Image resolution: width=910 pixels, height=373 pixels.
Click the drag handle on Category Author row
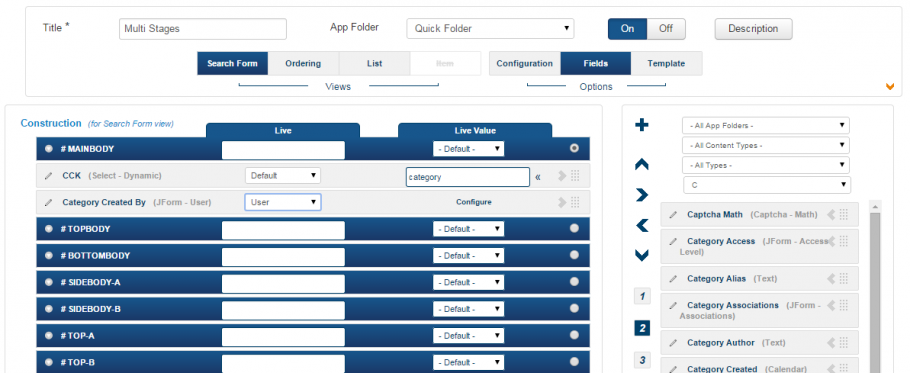844,342
